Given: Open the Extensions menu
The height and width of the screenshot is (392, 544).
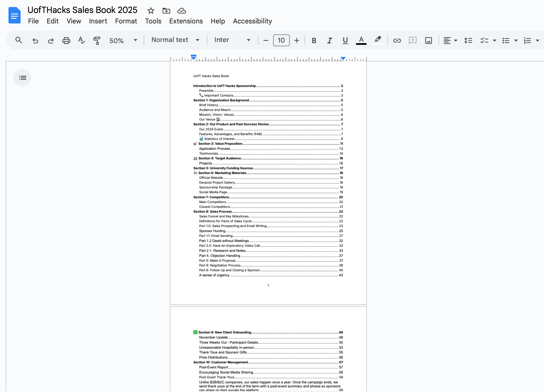Looking at the screenshot, I should pos(186,21).
